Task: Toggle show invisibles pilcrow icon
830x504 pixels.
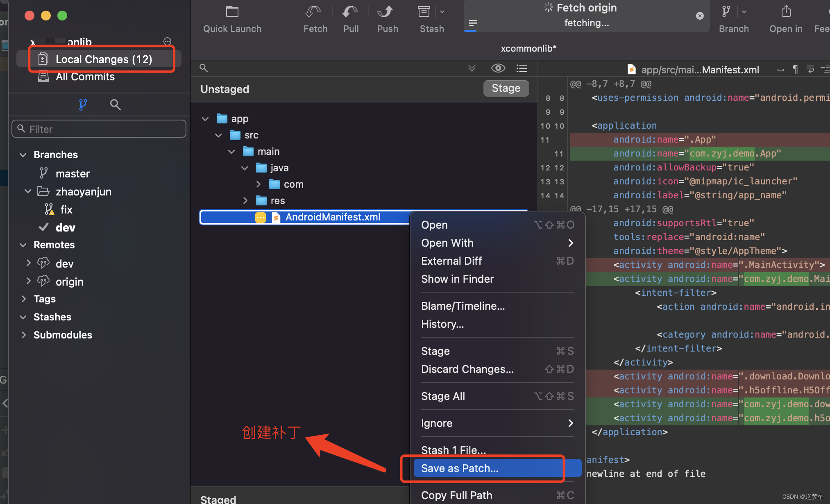Action: [795, 69]
